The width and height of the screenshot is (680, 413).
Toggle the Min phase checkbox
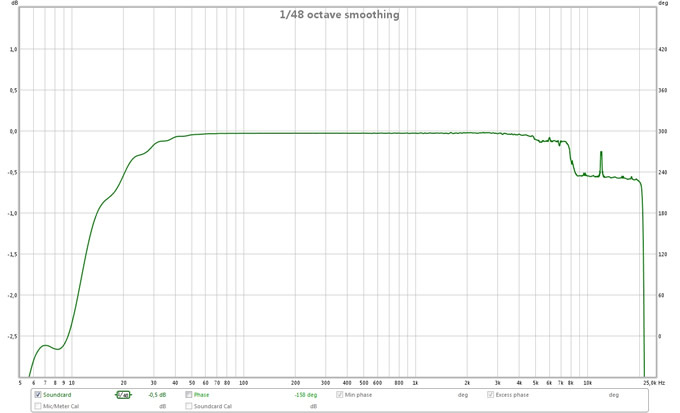coord(339,395)
